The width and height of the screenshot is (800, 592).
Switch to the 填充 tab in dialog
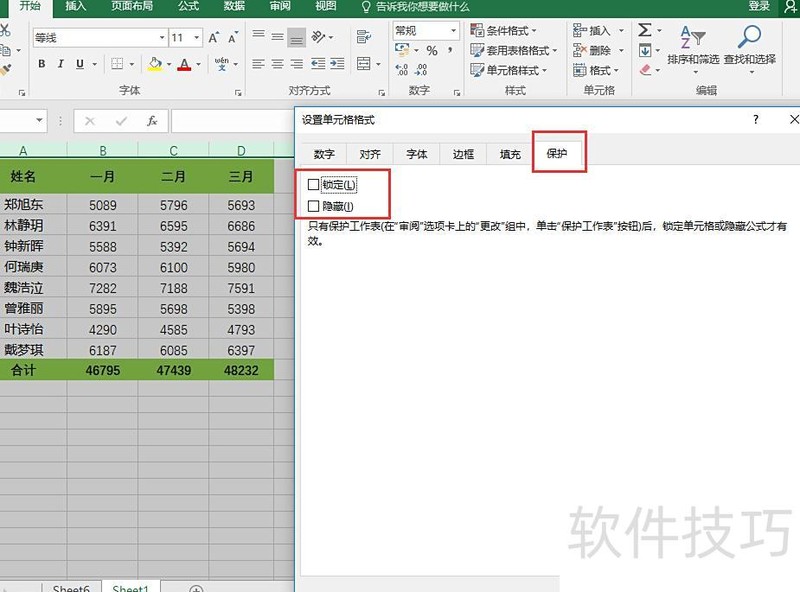(510, 154)
